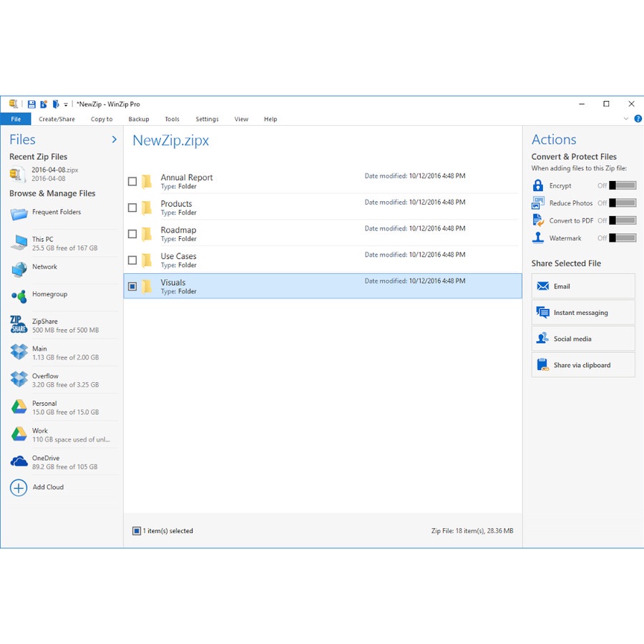
Task: Click the Dropbox icon for Overflow
Action: (x=19, y=379)
